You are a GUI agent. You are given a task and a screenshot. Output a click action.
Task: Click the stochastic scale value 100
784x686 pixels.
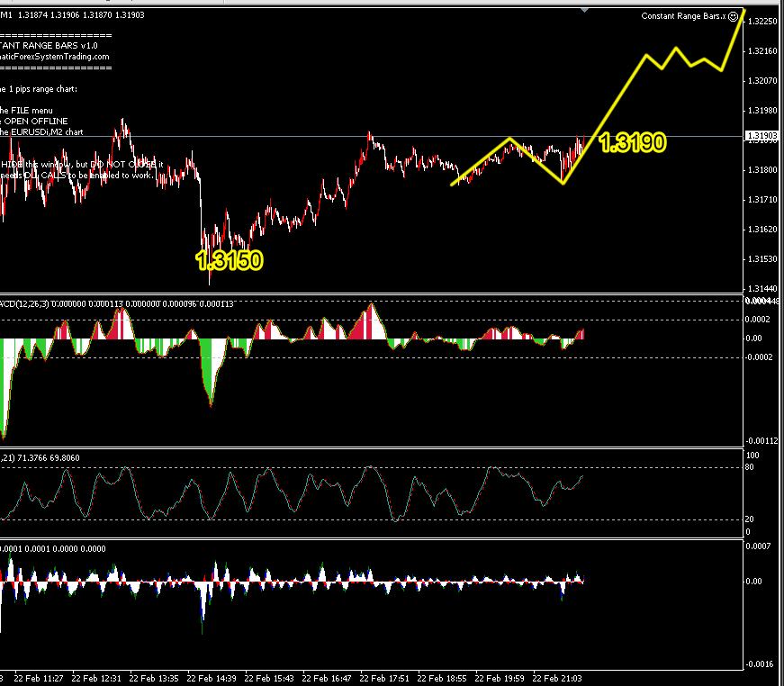[x=752, y=455]
